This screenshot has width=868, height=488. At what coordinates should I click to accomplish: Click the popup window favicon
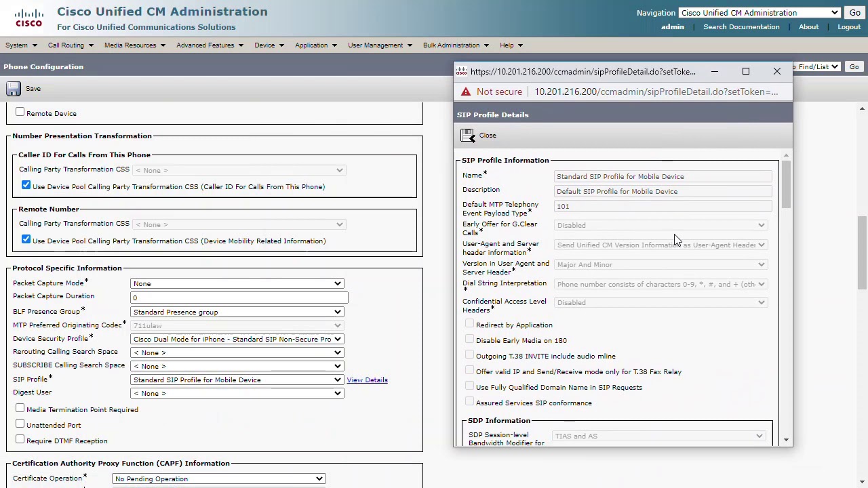(x=462, y=72)
